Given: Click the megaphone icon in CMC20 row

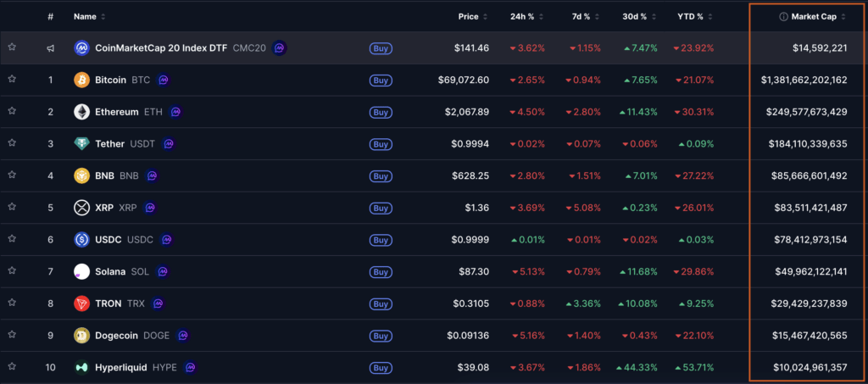Looking at the screenshot, I should tap(51, 48).
